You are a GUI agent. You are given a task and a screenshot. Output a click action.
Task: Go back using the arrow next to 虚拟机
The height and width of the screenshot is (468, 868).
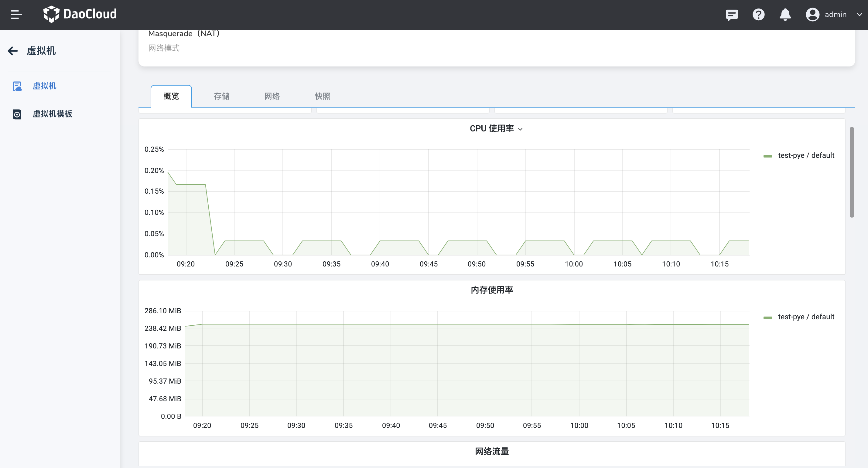[x=12, y=51]
